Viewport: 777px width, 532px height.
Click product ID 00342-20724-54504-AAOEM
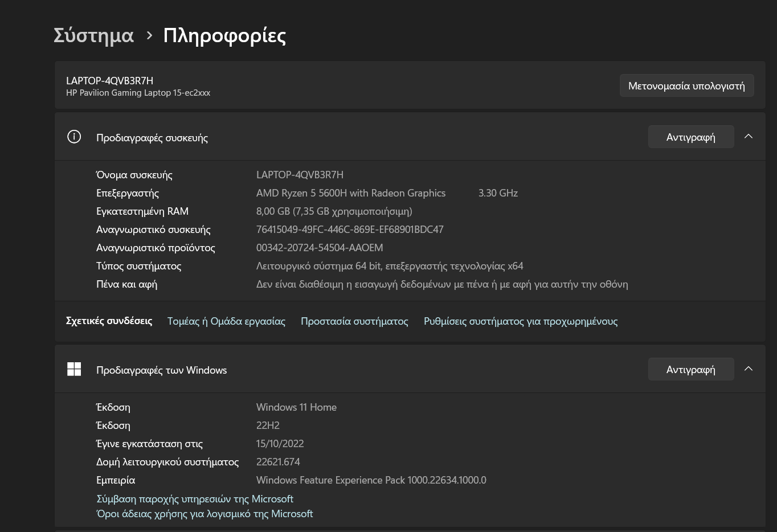320,248
